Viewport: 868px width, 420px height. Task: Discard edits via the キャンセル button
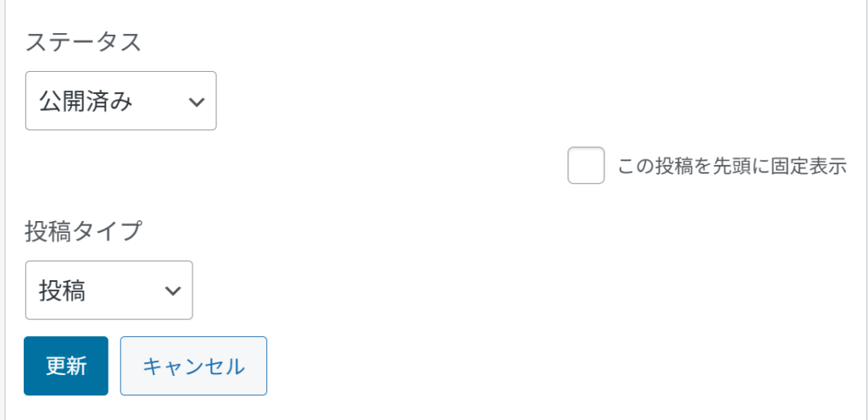(x=193, y=366)
